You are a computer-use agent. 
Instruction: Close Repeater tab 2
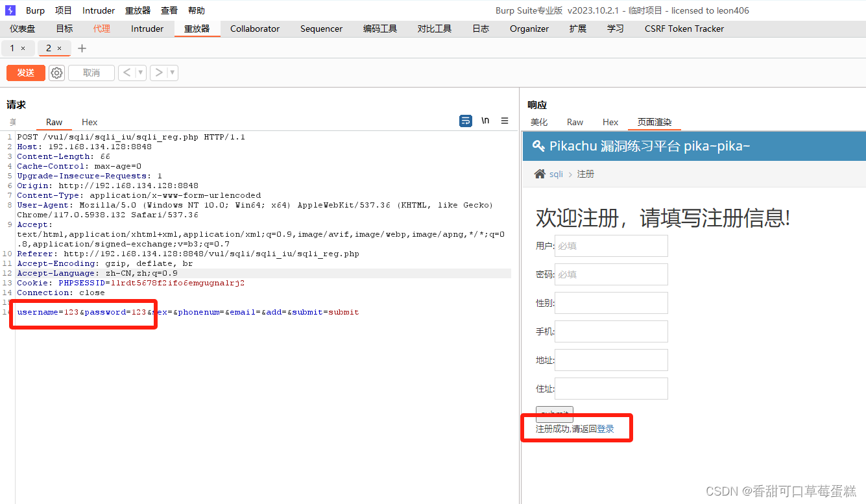pos(60,49)
